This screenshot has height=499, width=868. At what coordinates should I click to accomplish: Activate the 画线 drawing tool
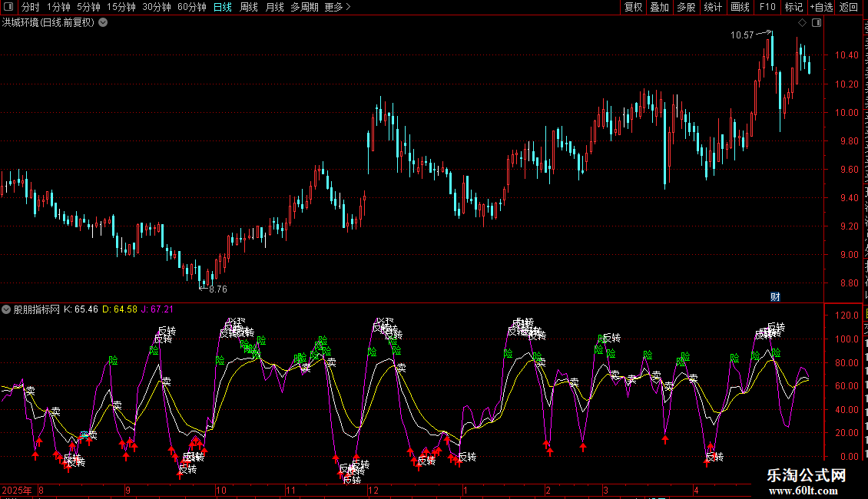tap(740, 7)
